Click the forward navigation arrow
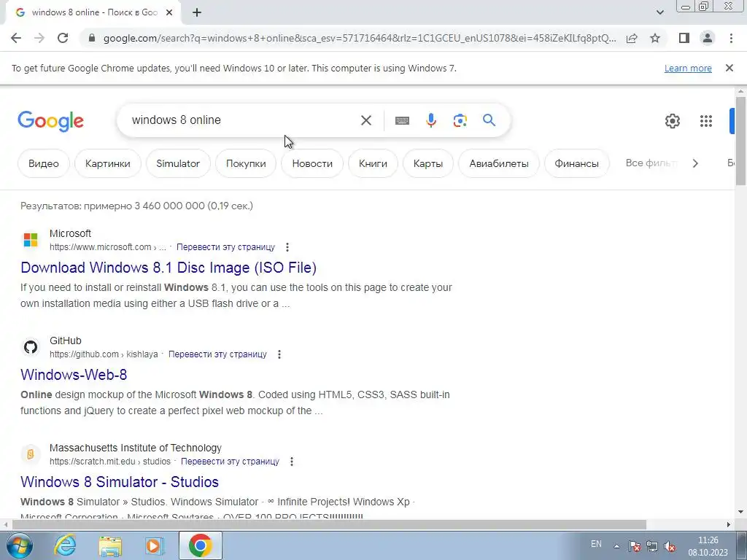 [39, 38]
